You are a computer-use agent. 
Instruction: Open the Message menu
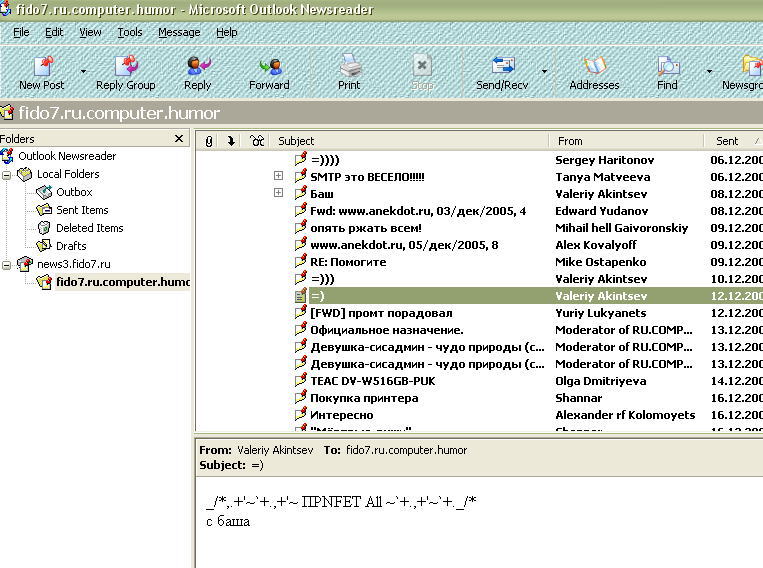coord(179,32)
